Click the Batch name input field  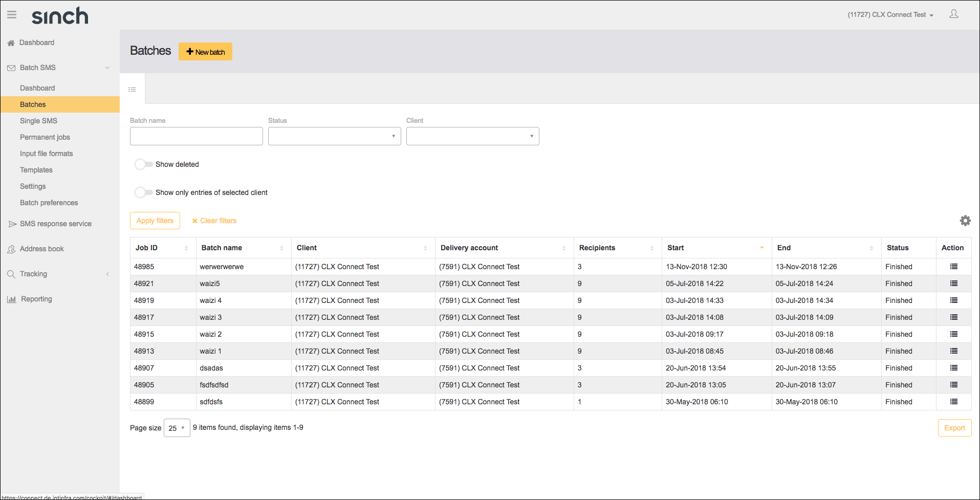196,136
